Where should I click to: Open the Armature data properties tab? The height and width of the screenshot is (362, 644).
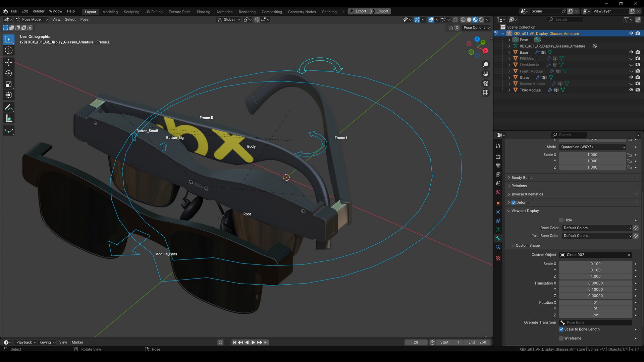(498, 230)
